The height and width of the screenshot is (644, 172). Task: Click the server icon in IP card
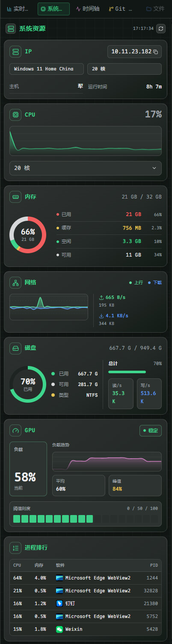[15, 52]
